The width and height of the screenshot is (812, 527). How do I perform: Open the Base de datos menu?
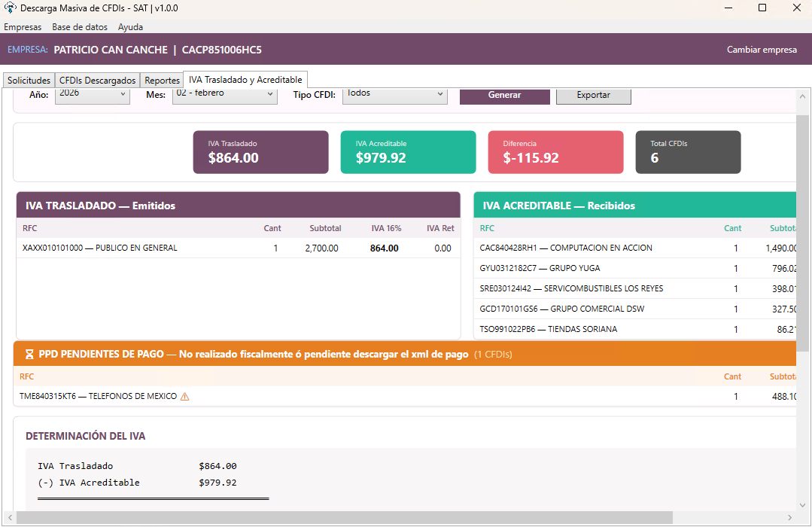(x=80, y=27)
